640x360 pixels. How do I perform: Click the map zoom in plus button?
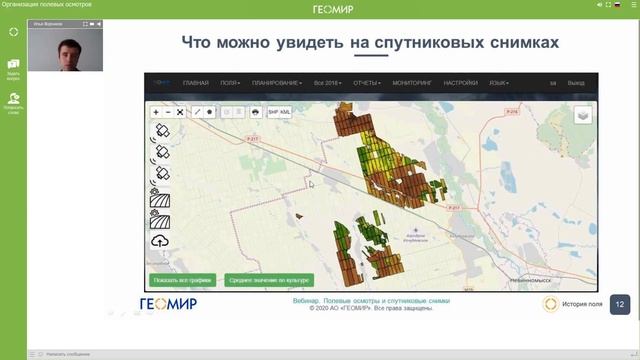[x=156, y=112]
